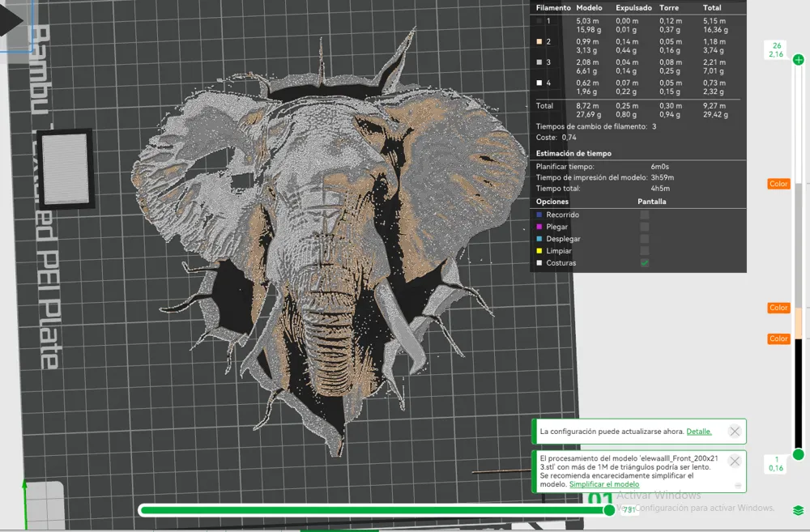Image resolution: width=810 pixels, height=532 pixels.
Task: Click the white square next to Costuras
Action: 539,262
